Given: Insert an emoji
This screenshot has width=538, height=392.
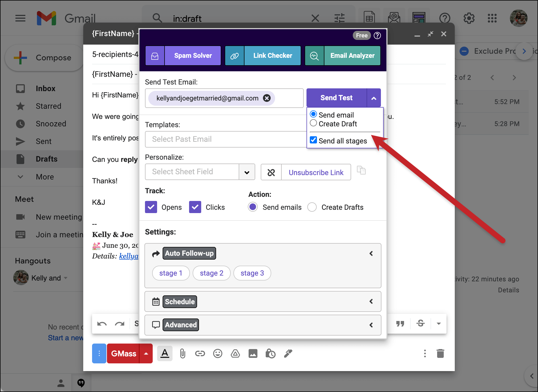Looking at the screenshot, I should click(x=218, y=353).
